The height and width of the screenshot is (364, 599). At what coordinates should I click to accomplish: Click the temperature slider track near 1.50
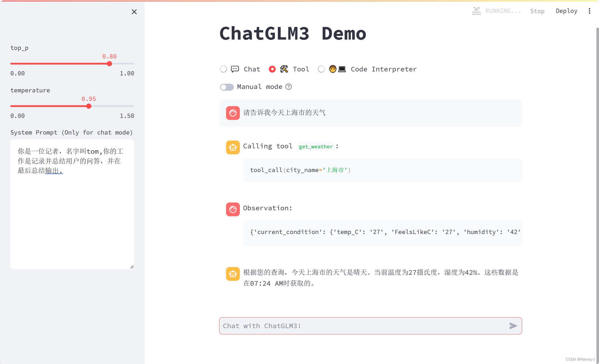[133, 106]
